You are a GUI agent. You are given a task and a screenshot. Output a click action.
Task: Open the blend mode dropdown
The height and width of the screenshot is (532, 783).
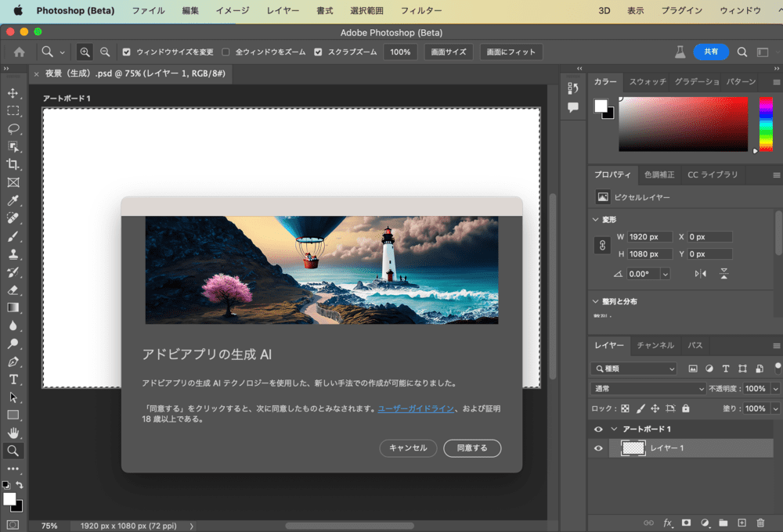[x=648, y=388]
